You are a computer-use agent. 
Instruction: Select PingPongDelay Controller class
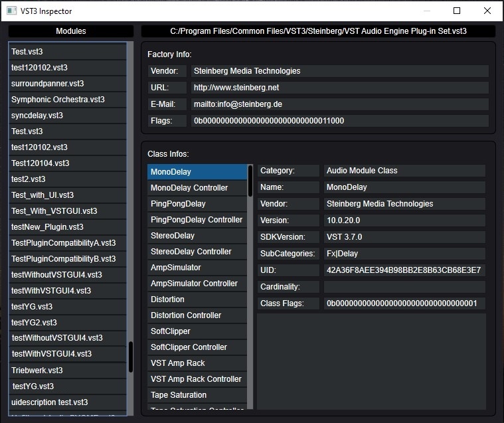pos(197,220)
